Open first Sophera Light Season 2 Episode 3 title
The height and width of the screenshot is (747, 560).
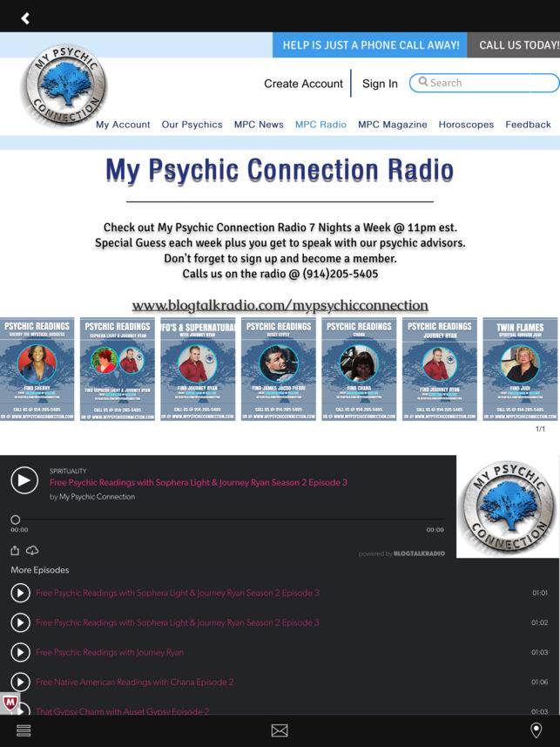pyautogui.click(x=178, y=593)
